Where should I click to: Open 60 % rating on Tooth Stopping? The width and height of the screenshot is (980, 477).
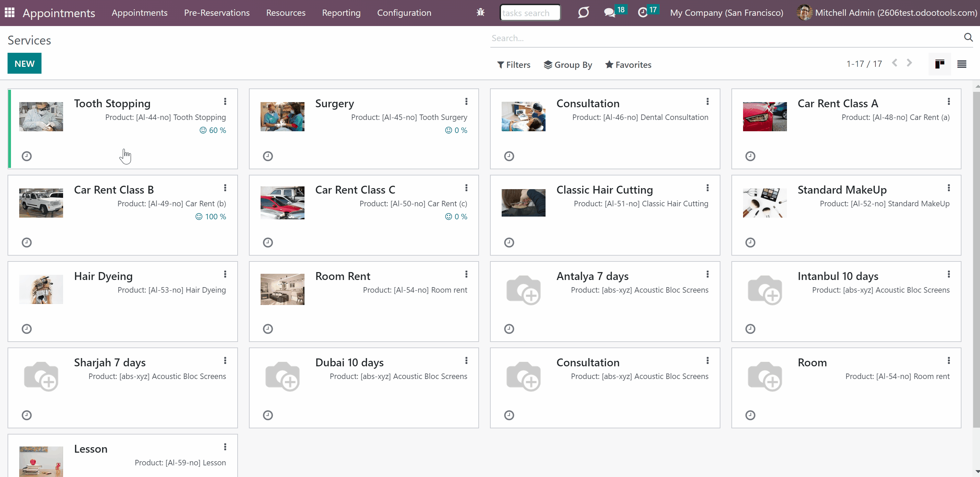[x=213, y=130]
